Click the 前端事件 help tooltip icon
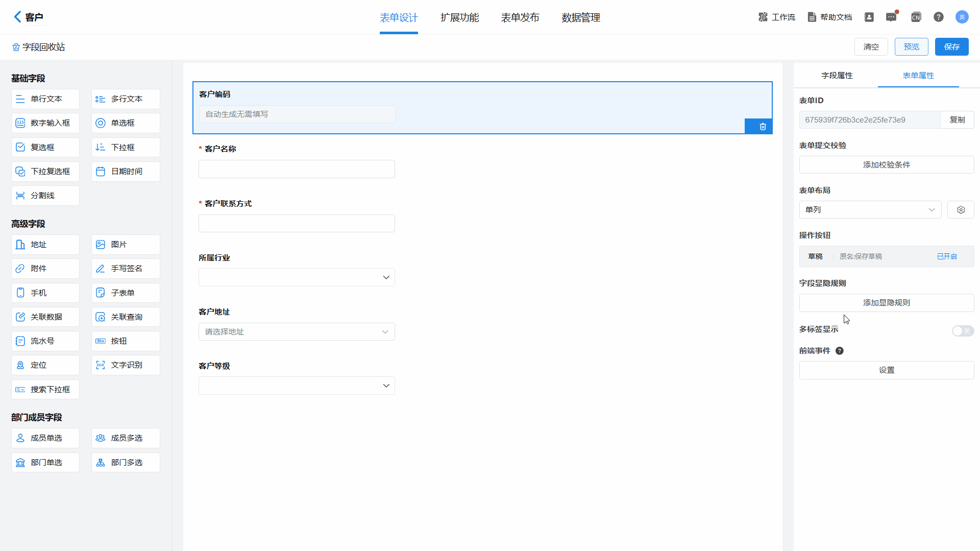 pyautogui.click(x=839, y=351)
